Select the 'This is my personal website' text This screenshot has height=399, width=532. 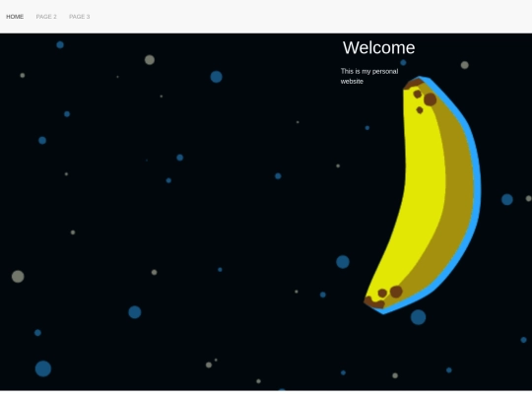[369, 76]
